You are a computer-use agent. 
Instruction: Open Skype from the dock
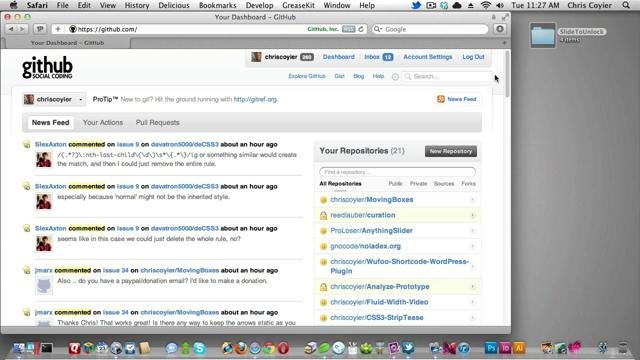[200, 348]
